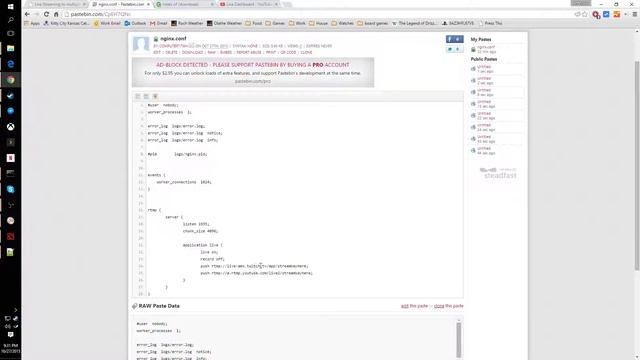Open a new browser tab
The height and width of the screenshot is (360, 640).
pyautogui.click(x=287, y=4)
